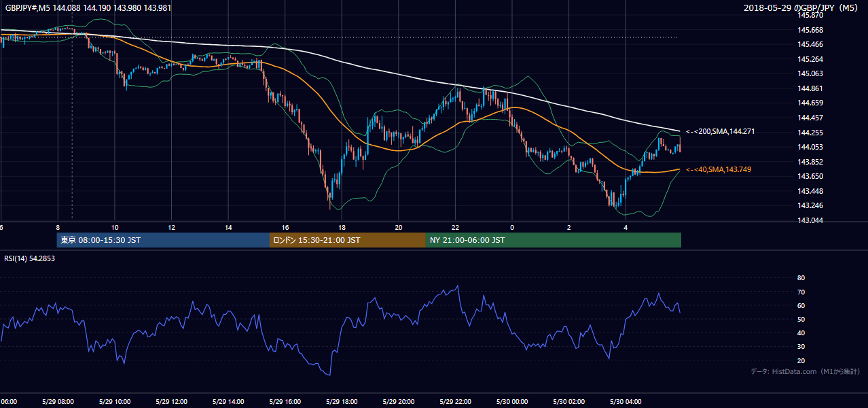
Task: Click hour label 18 under price chart
Action: [x=342, y=228]
